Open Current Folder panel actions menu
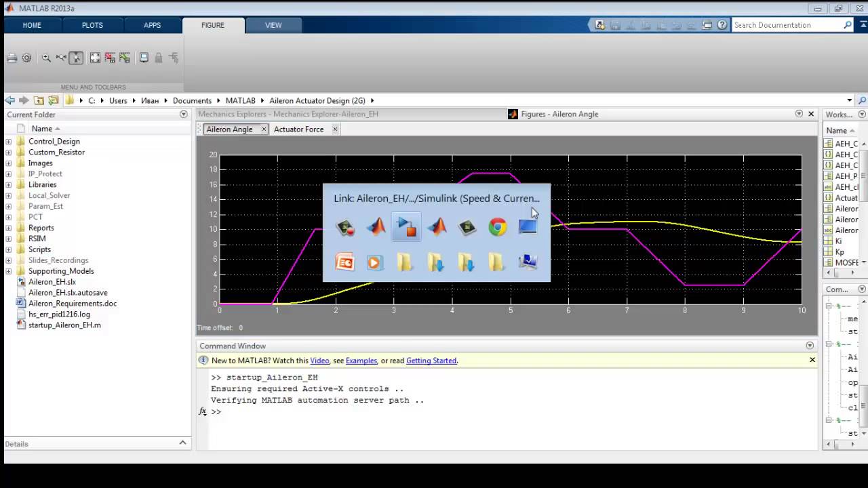 coord(183,115)
